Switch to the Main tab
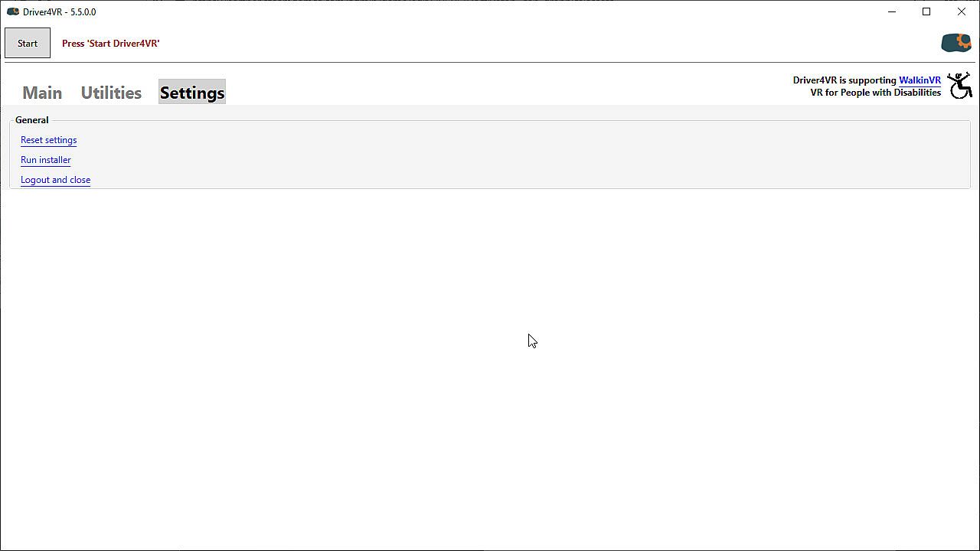Screen dimensions: 980x551 point(42,93)
